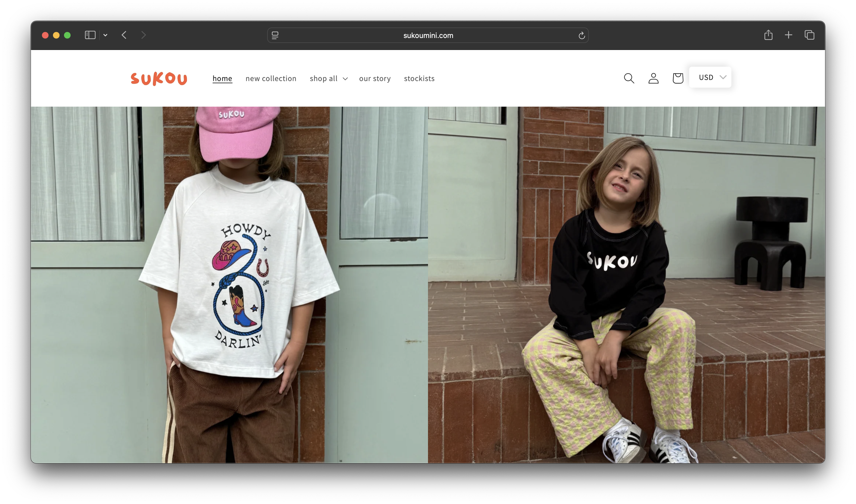Open the new collection page
This screenshot has width=856, height=504.
271,78
